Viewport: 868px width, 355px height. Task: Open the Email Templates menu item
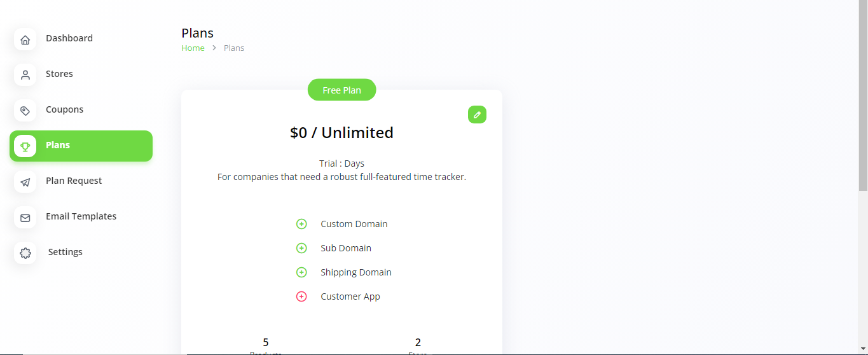81,217
